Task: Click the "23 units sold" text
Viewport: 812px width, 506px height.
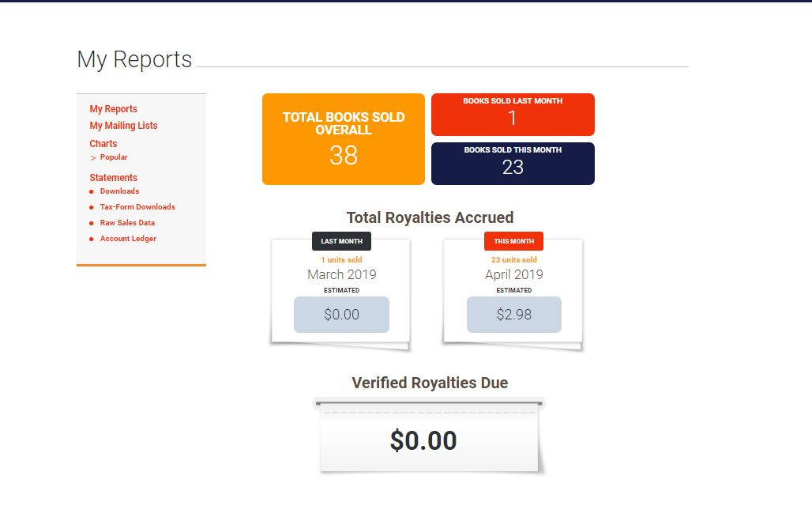Action: pyautogui.click(x=513, y=260)
